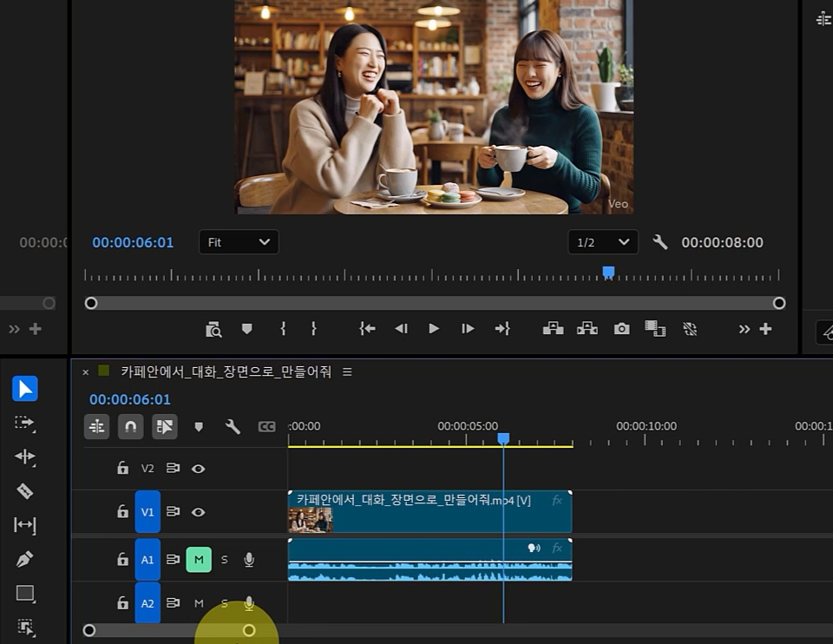Go to In point
The width and height of the screenshot is (833, 644).
tap(367, 329)
